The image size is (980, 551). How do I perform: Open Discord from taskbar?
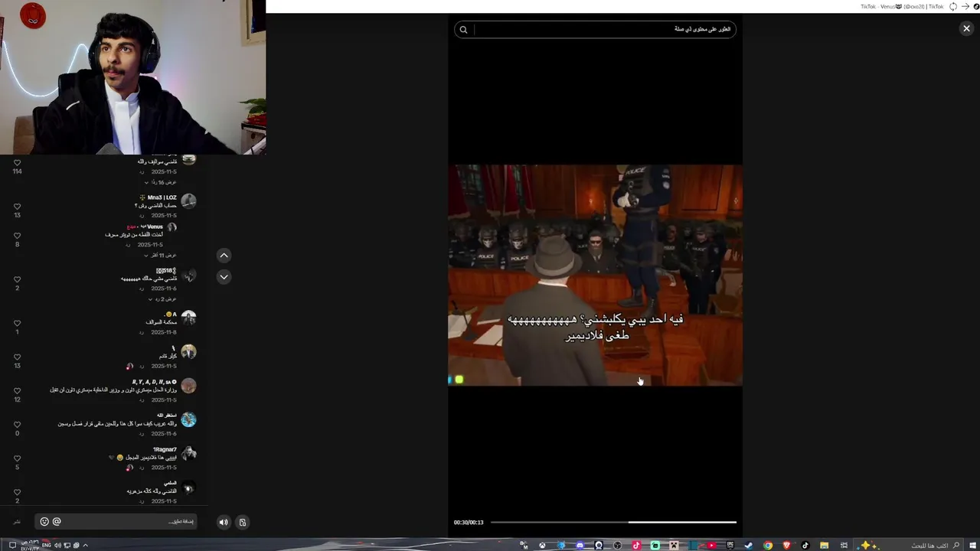[x=580, y=545]
